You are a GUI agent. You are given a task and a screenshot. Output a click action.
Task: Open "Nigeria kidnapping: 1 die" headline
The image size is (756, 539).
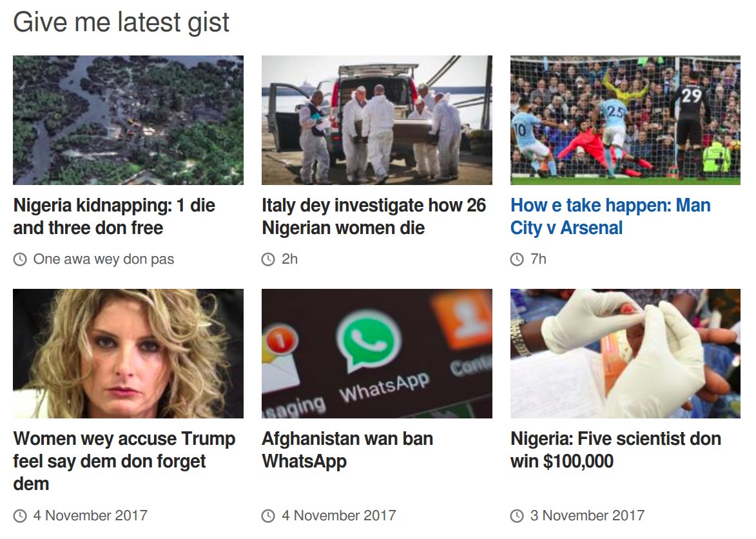pos(114,217)
